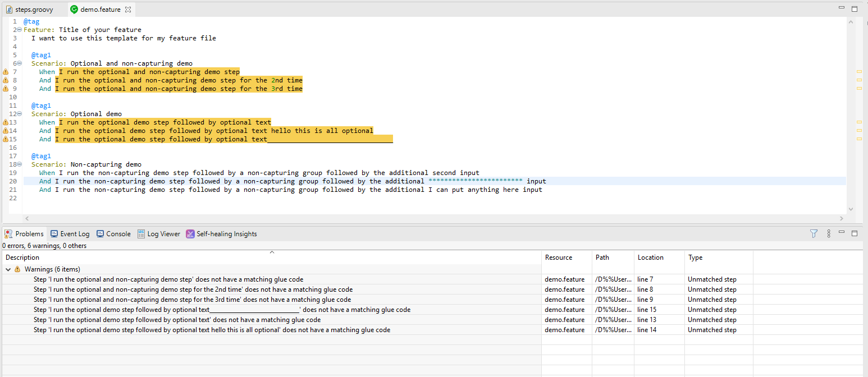
Task: Click the Cucumber icon on demo.feature tab
Action: click(73, 9)
